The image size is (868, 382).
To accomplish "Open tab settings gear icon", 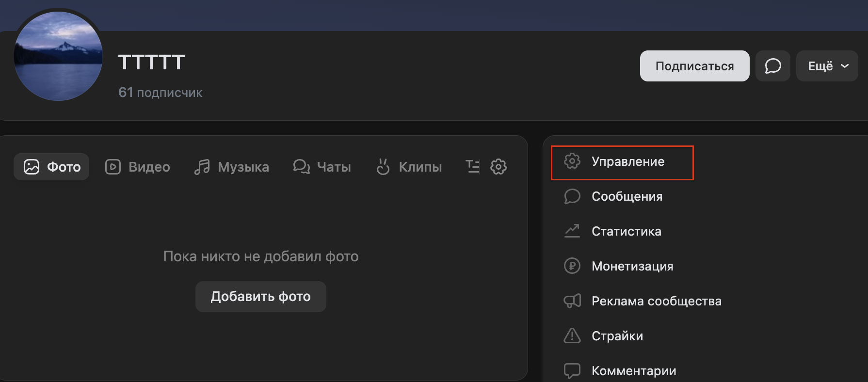I will (x=498, y=167).
